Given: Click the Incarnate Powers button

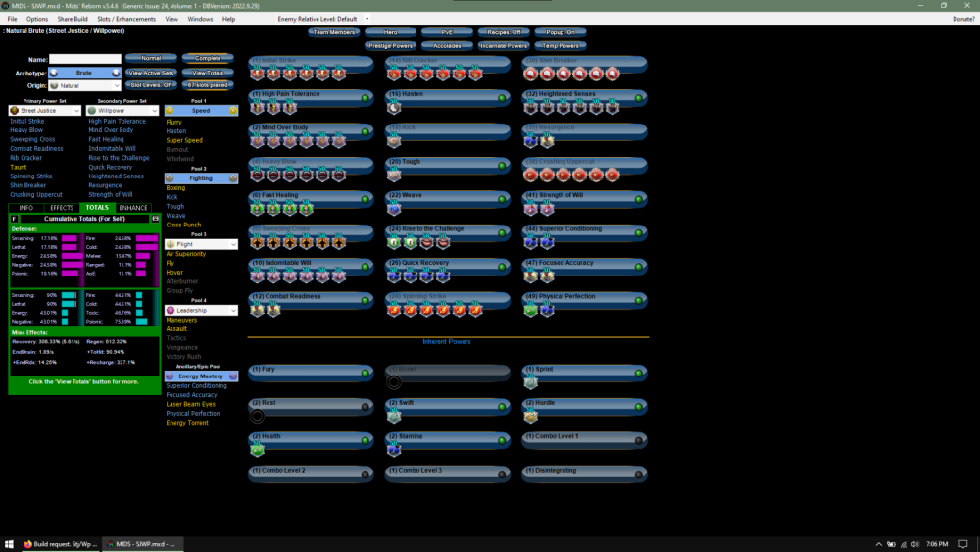Looking at the screenshot, I should [503, 45].
